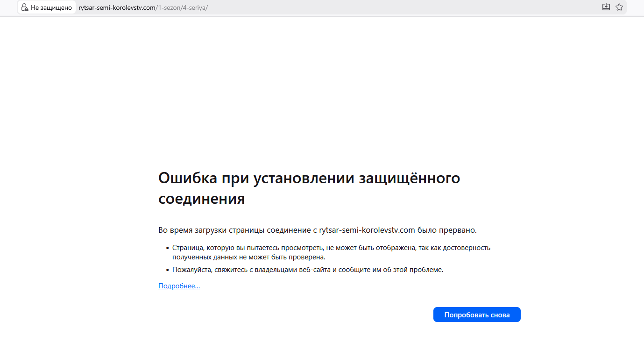
Task: Click text "Во время загрузки страницы соединение..."
Action: 318,230
